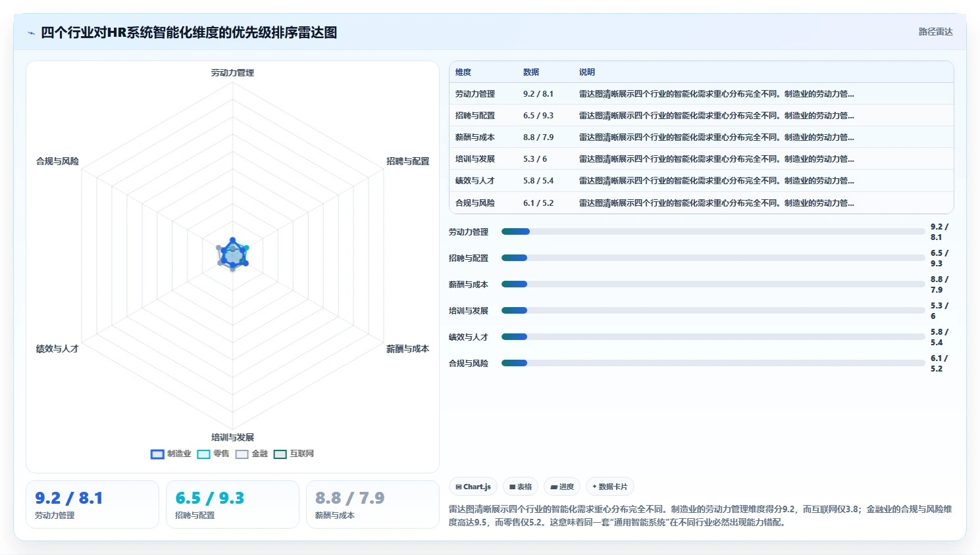Open the 8.8 / 7.9 薪酬与成本 stat card
Image resolution: width=980 pixels, height=555 pixels.
click(x=373, y=504)
